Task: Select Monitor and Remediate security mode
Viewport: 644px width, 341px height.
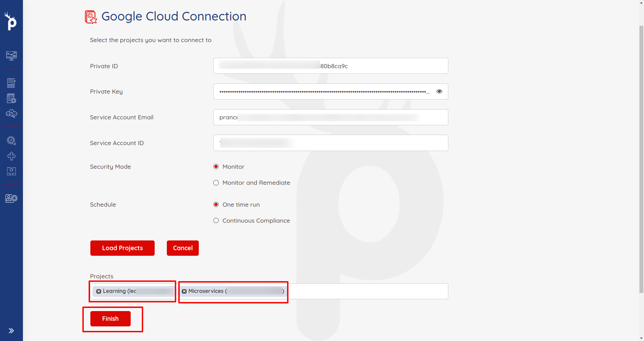Action: [x=216, y=183]
